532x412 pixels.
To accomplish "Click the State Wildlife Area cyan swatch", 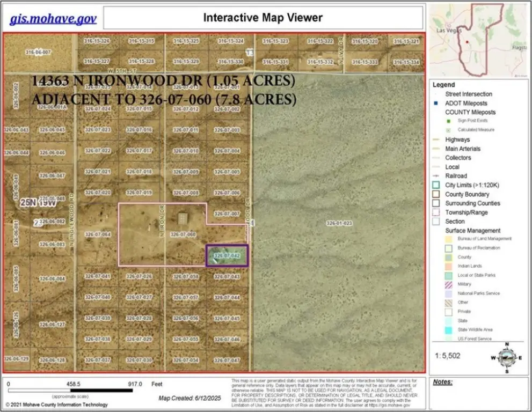I will [x=449, y=329].
